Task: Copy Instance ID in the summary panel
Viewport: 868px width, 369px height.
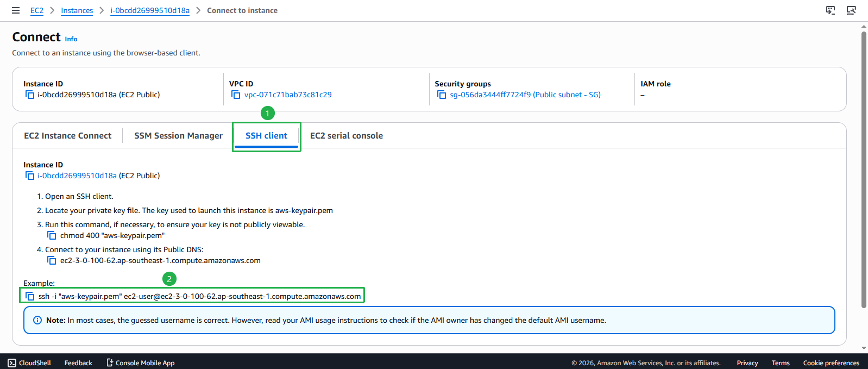Action: (30, 95)
